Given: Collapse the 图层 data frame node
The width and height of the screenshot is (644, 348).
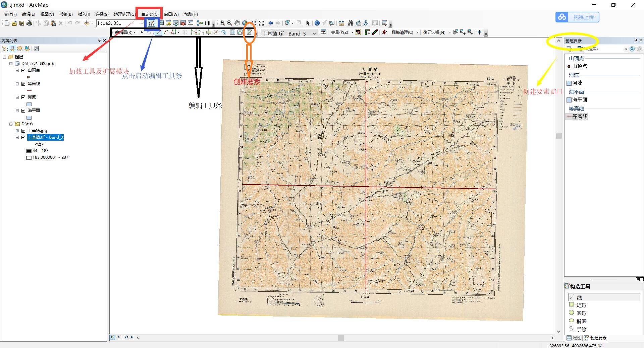Looking at the screenshot, I should click(x=4, y=57).
